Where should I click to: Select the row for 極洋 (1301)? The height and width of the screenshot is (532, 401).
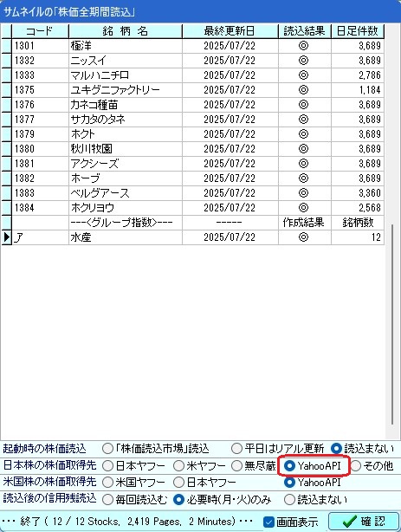coord(198,46)
